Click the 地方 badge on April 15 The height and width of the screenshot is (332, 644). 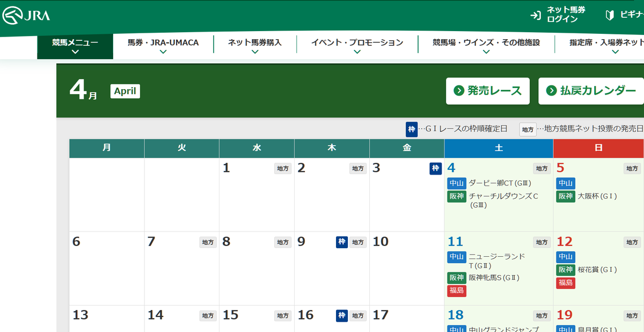tap(283, 316)
